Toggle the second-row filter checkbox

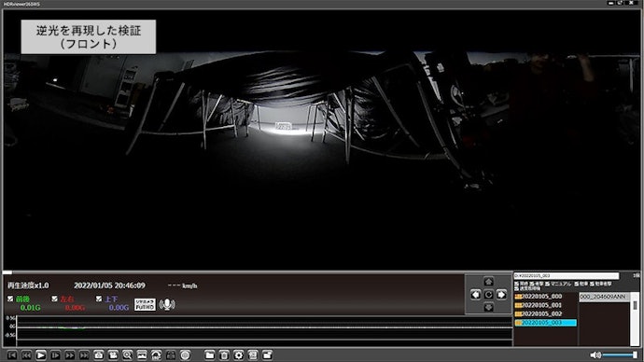[x=516, y=288]
